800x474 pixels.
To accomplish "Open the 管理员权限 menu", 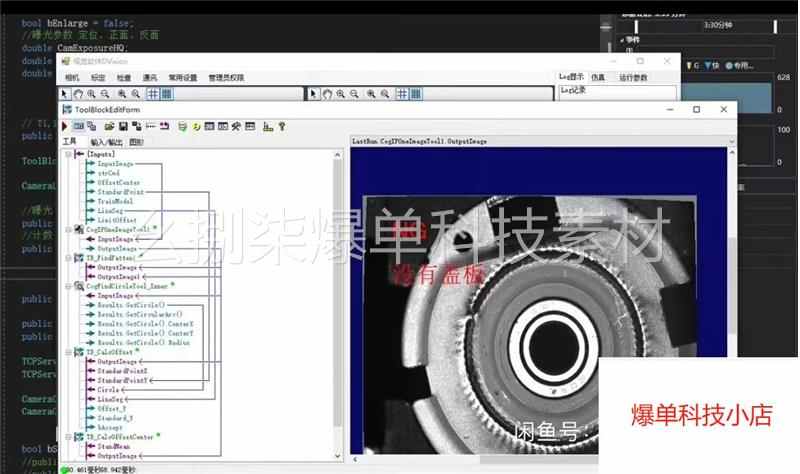I will pyautogui.click(x=226, y=78).
